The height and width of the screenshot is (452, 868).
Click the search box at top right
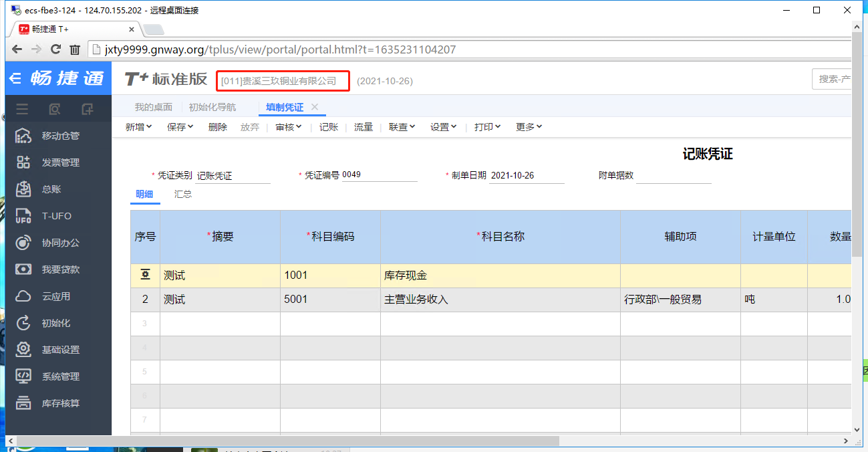pyautogui.click(x=832, y=80)
